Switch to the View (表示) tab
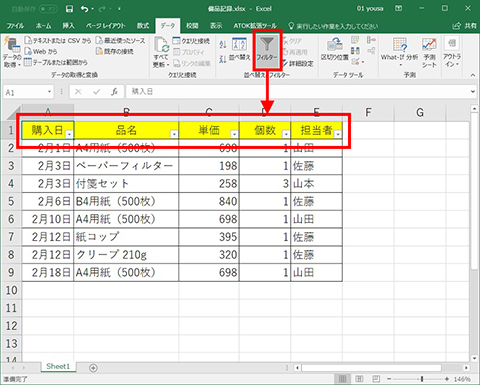The width and height of the screenshot is (480, 385). coord(216,26)
